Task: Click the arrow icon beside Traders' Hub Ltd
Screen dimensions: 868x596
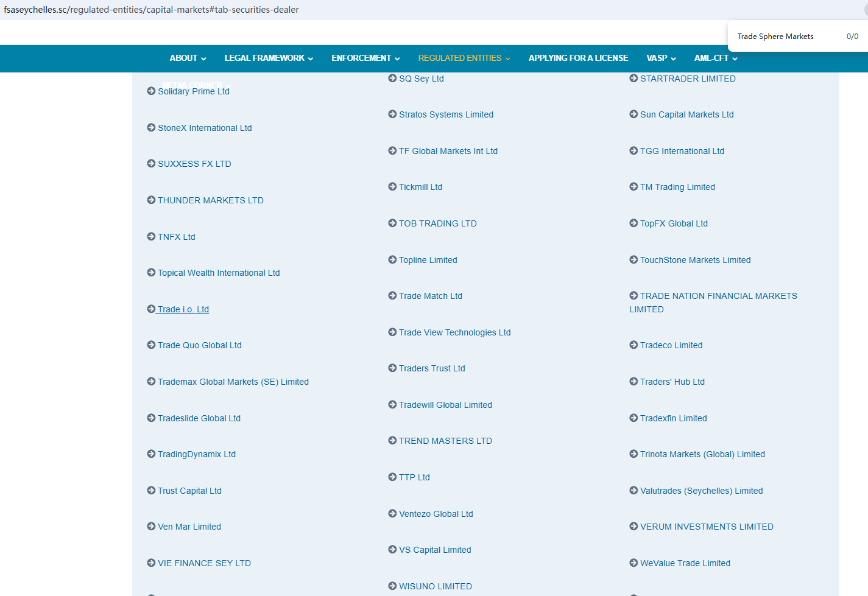Action: tap(633, 381)
